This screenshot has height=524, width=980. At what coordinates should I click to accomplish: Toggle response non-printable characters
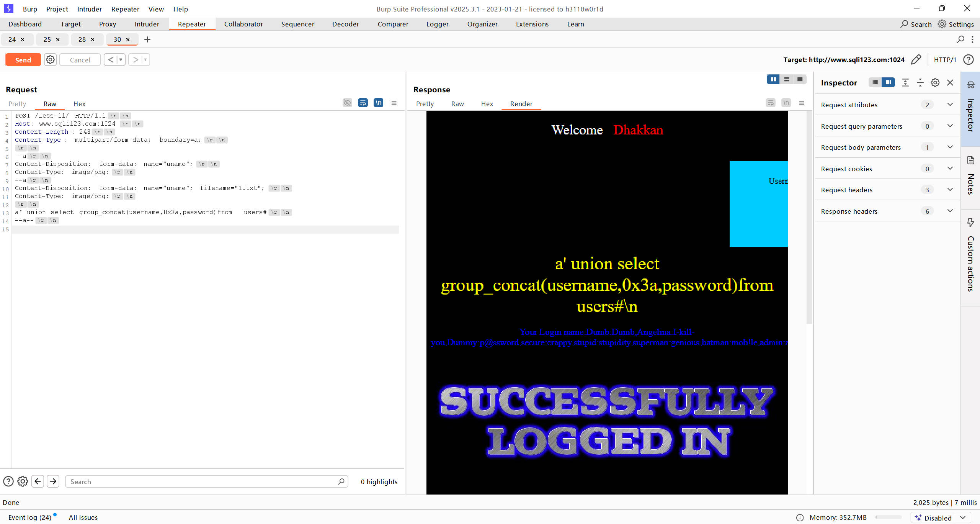tap(786, 103)
